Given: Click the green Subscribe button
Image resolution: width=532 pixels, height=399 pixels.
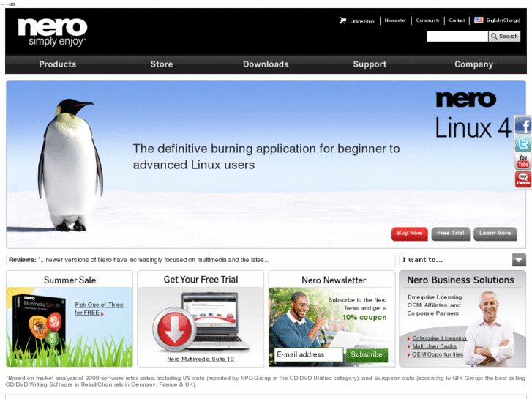Looking at the screenshot, I should point(367,355).
